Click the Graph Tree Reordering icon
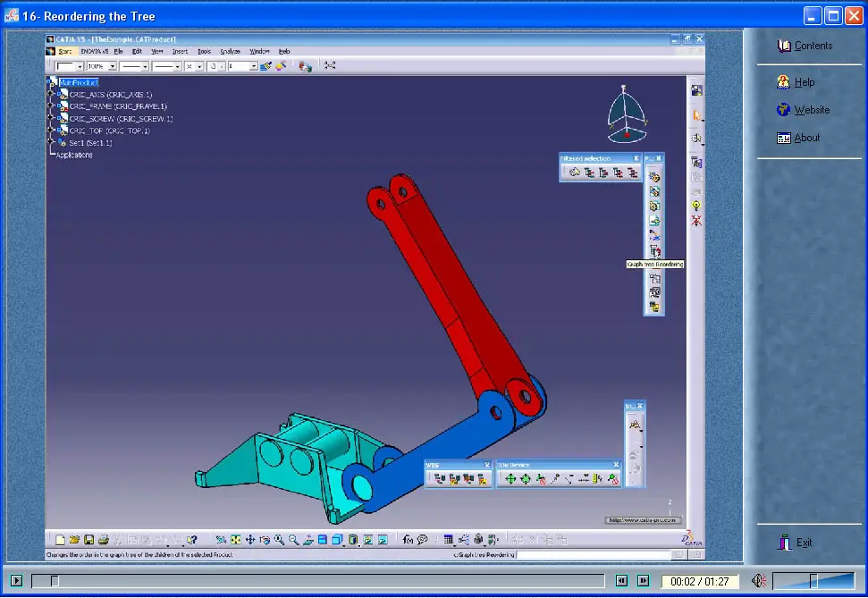868x598 pixels. pyautogui.click(x=655, y=252)
